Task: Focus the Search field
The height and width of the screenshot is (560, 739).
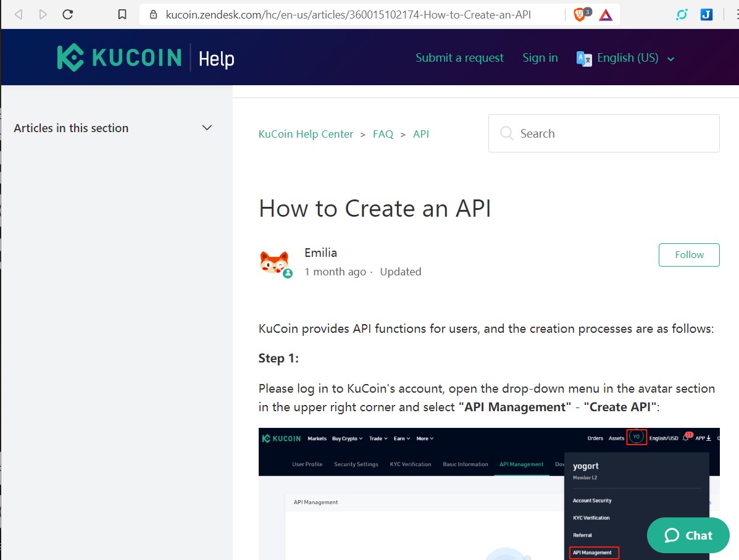Action: [x=604, y=133]
